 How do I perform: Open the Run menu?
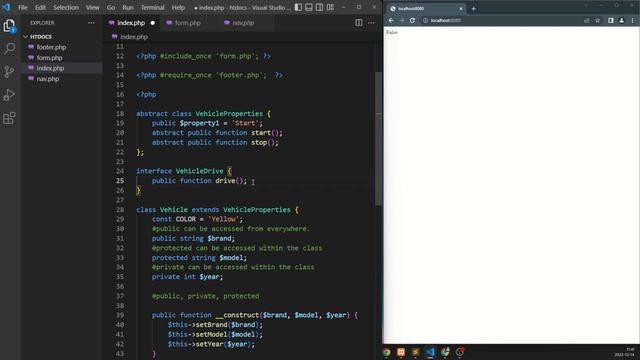(128, 7)
